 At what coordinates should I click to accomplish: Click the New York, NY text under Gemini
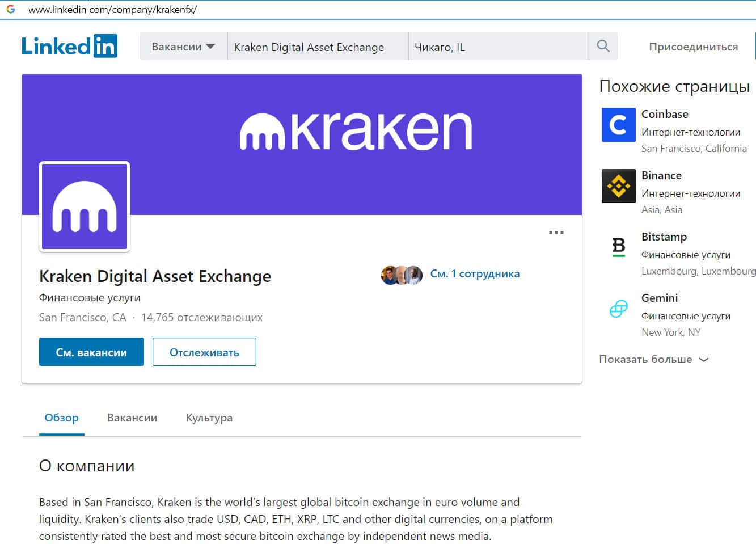click(671, 332)
